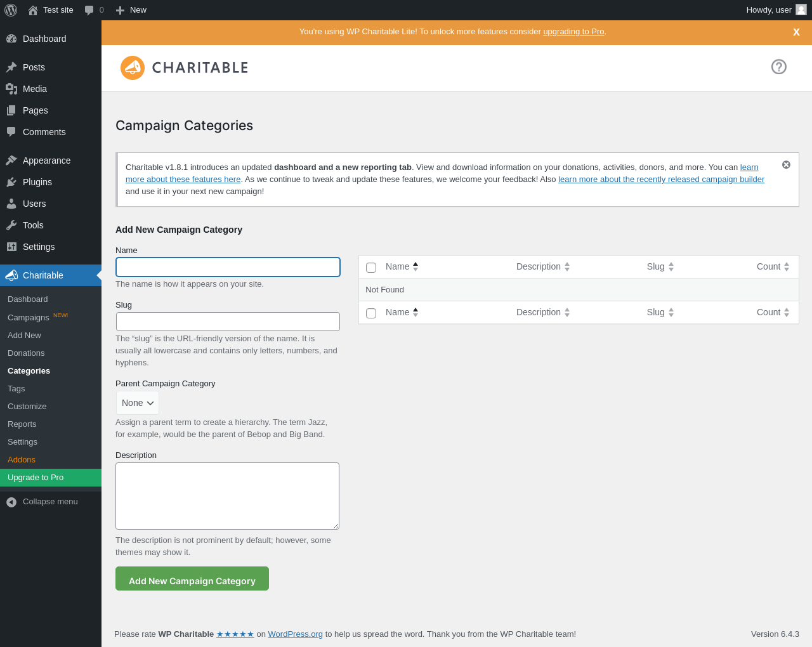
Task: Click Upgrade to Pro in sidebar
Action: (x=51, y=478)
